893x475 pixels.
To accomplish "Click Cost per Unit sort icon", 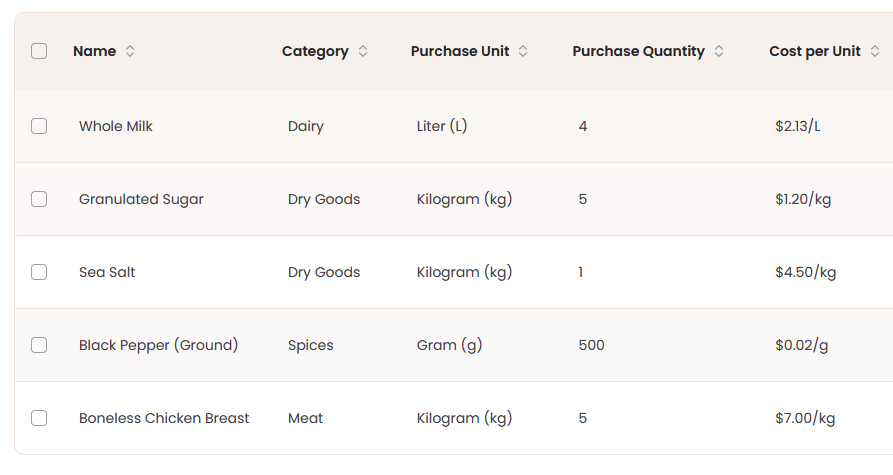I will [x=875, y=51].
